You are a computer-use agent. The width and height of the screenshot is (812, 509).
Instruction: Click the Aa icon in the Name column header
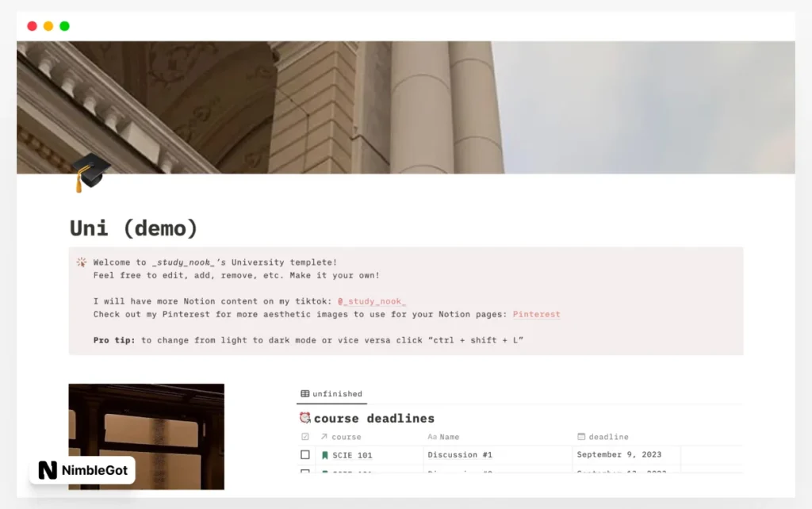point(432,437)
